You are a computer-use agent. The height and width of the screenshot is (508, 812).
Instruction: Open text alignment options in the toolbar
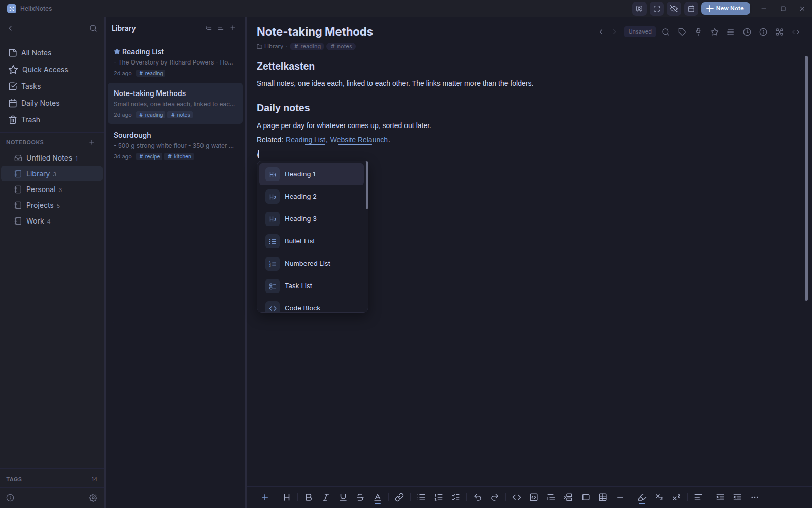click(698, 497)
